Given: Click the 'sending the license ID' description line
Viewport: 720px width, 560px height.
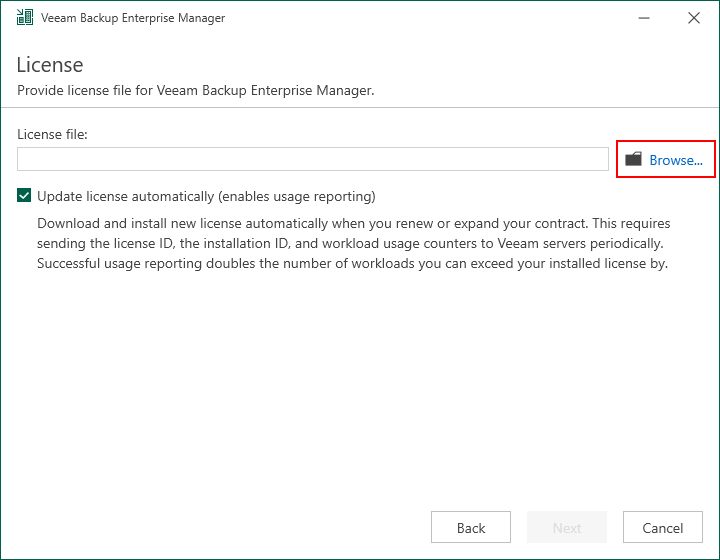Looking at the screenshot, I should tap(350, 243).
